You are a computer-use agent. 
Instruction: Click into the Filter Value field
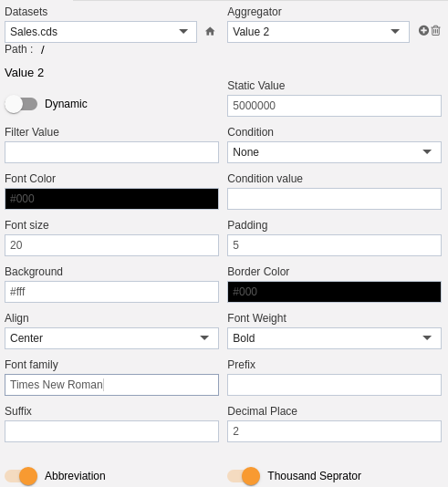pyautogui.click(x=111, y=152)
